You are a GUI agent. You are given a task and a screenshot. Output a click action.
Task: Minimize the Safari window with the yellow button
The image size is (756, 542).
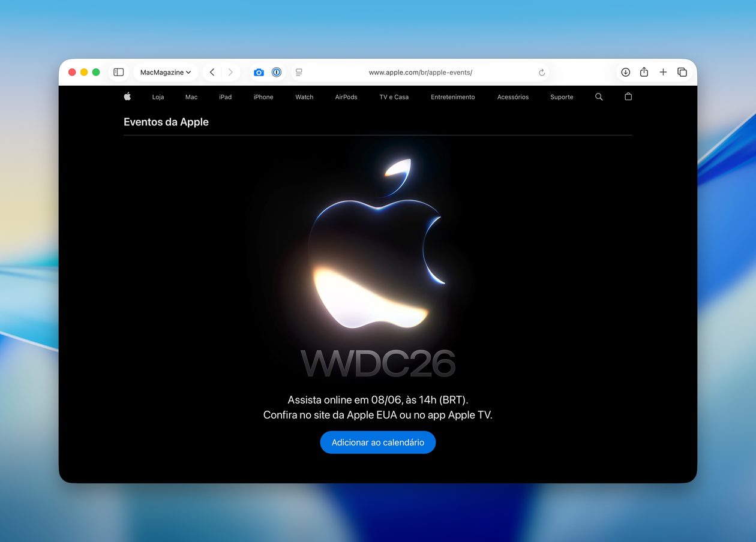pyautogui.click(x=84, y=72)
